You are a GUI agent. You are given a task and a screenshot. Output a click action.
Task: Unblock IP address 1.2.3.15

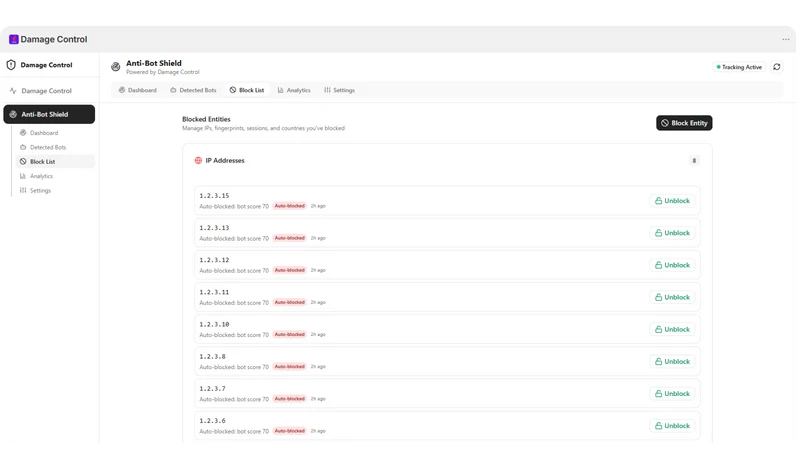(672, 201)
